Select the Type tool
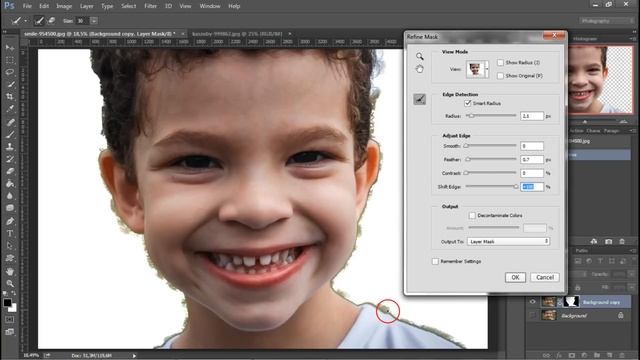 [10, 233]
